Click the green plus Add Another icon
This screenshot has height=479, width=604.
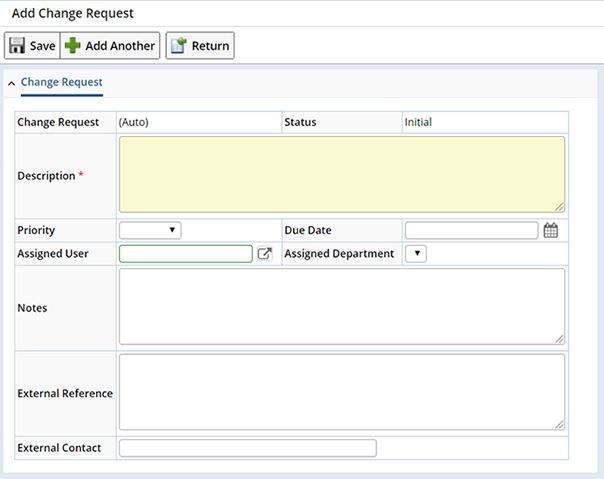click(x=72, y=45)
